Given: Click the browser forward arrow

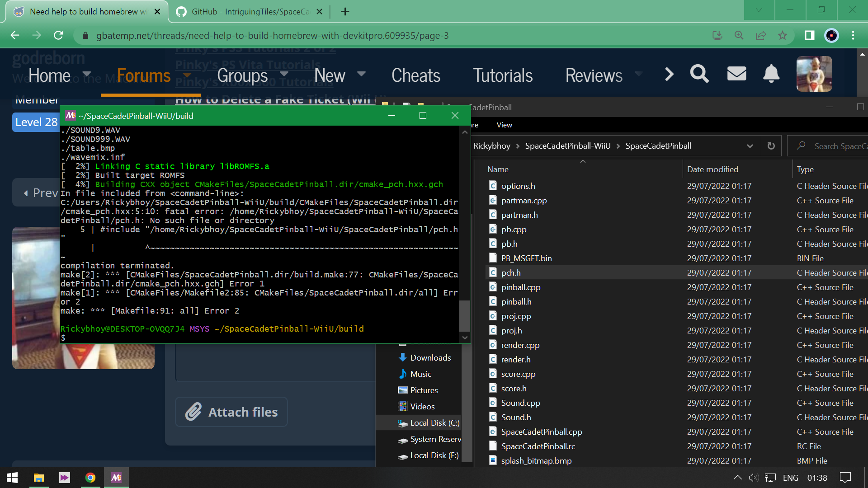Looking at the screenshot, I should pyautogui.click(x=37, y=35).
